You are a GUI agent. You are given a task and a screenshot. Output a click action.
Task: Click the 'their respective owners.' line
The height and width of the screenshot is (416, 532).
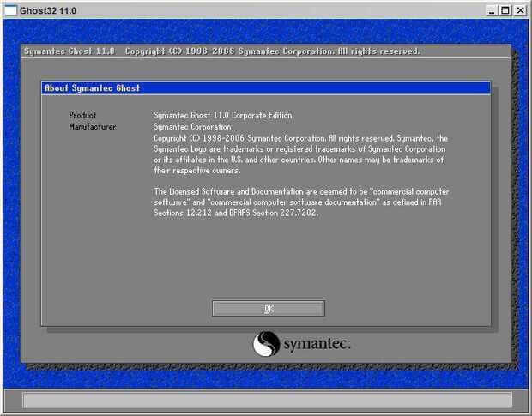tap(197, 171)
